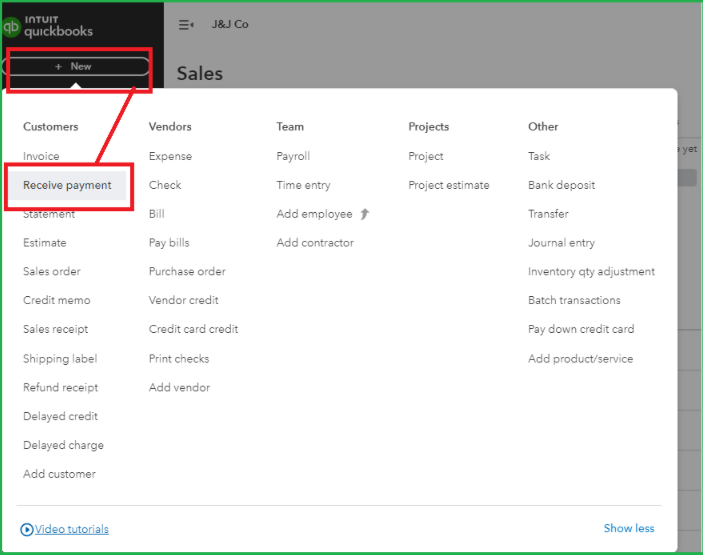Open Purchase order under Vendors

click(187, 271)
